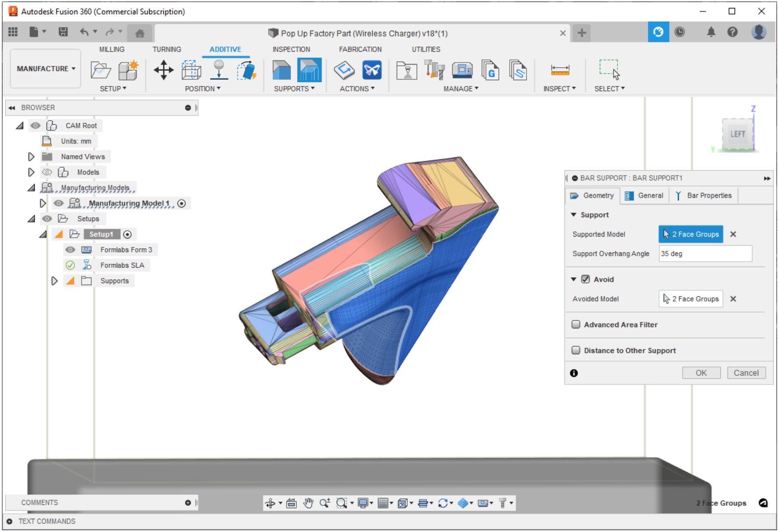Clear the Avoided Model selection

pyautogui.click(x=733, y=299)
